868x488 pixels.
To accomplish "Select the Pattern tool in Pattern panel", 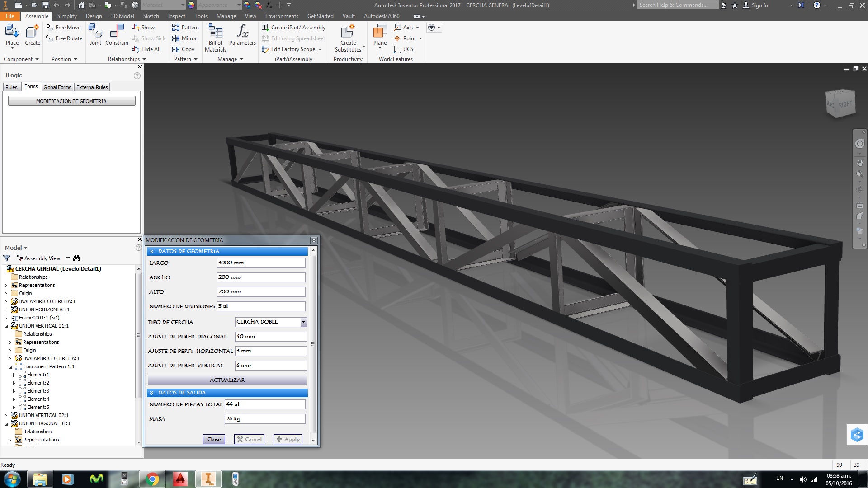I will pyautogui.click(x=185, y=27).
